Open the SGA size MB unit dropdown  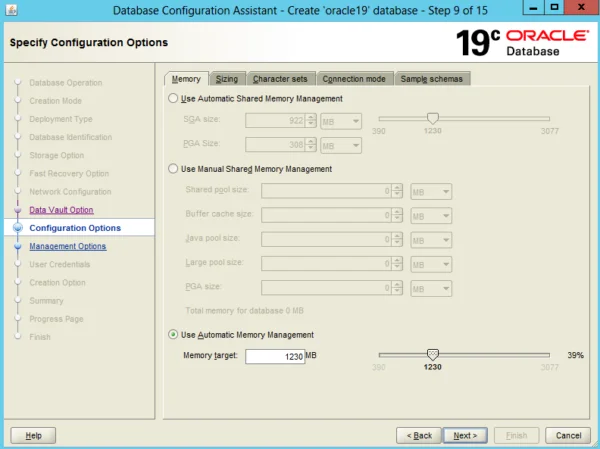pos(341,121)
